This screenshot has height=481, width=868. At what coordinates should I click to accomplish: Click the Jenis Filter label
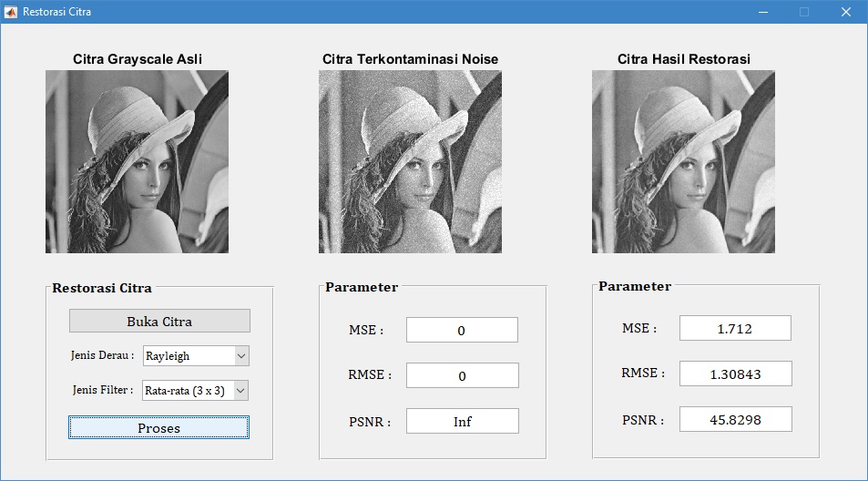pyautogui.click(x=103, y=390)
